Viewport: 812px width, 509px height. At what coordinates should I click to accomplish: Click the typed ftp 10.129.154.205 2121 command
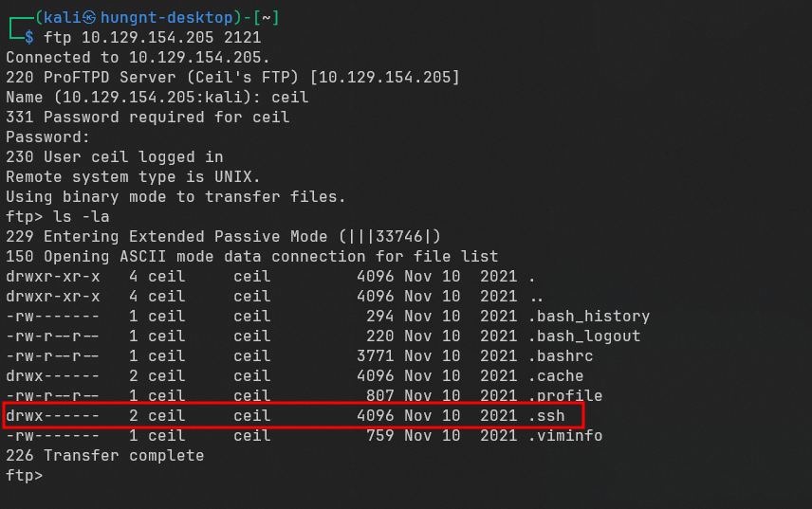(153, 37)
